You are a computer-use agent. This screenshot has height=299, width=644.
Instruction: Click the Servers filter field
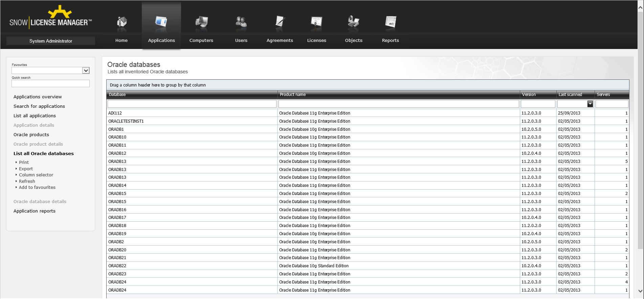(612, 104)
